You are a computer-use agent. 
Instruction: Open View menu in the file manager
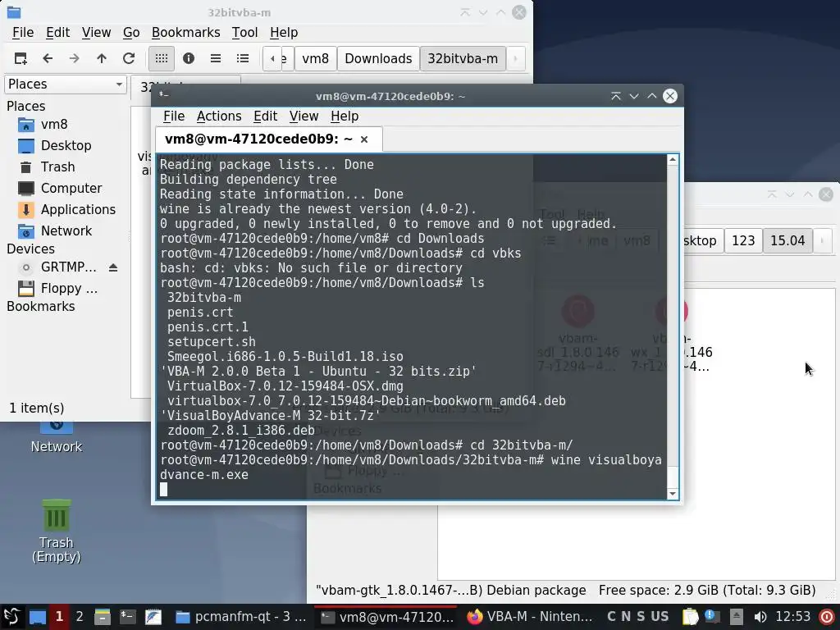(97, 33)
